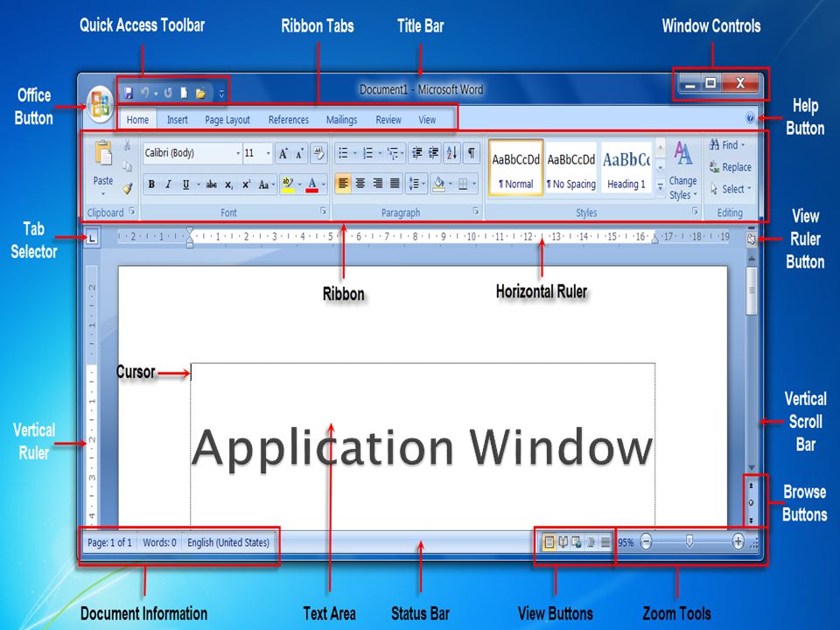Open file via Quick Access folder icon

[x=201, y=94]
